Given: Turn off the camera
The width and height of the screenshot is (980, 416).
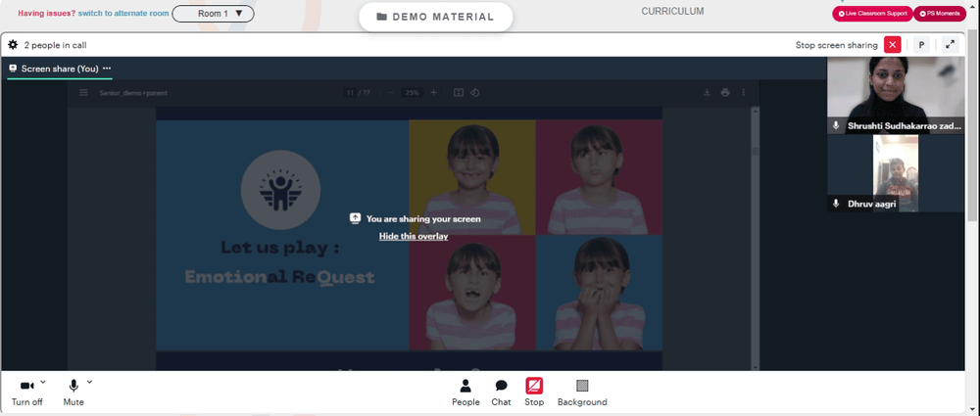Looking at the screenshot, I should point(26,393).
